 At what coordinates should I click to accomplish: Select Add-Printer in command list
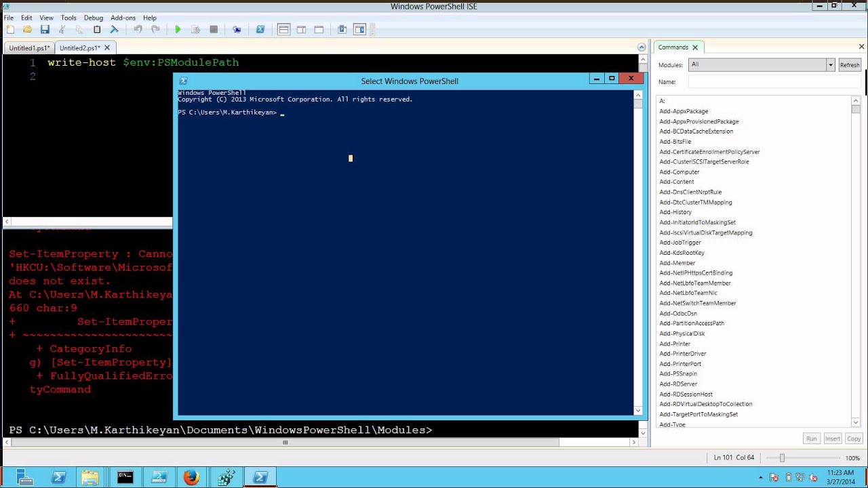click(675, 344)
